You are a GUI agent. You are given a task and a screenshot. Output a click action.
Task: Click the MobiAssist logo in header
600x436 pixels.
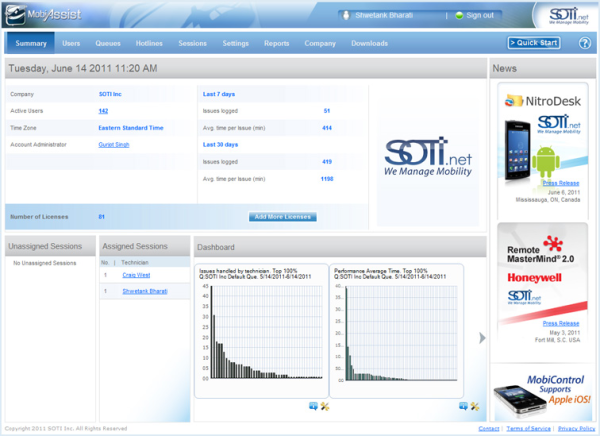click(x=42, y=15)
